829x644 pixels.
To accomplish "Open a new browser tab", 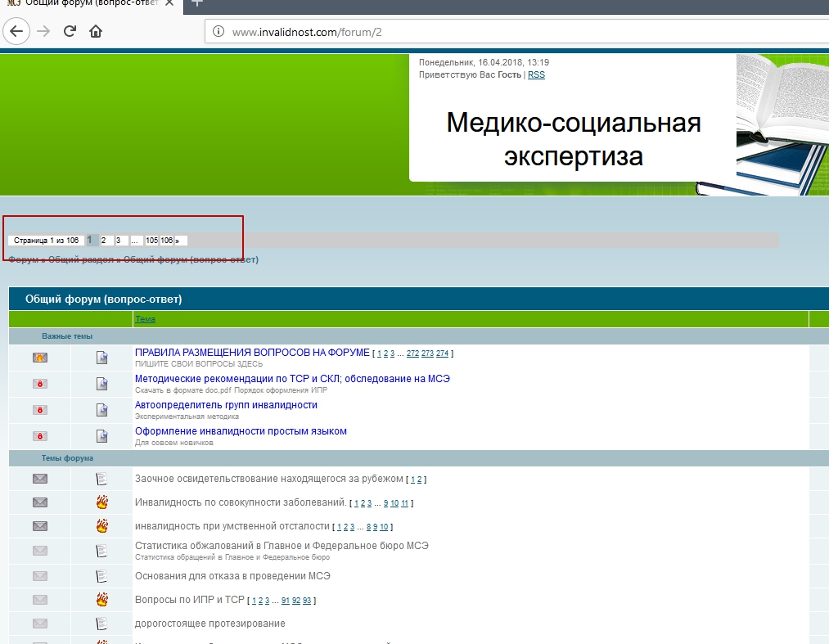I will coord(196,3).
